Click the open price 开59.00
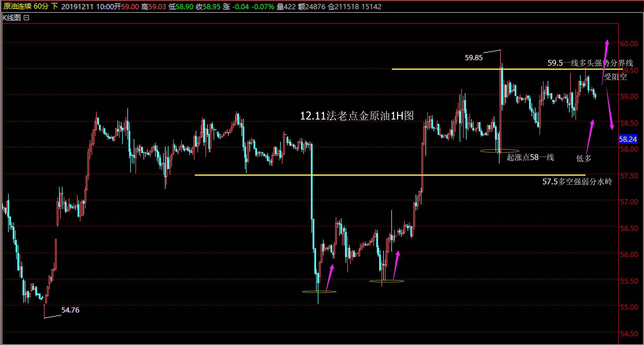644x345 pixels. tap(126, 7)
